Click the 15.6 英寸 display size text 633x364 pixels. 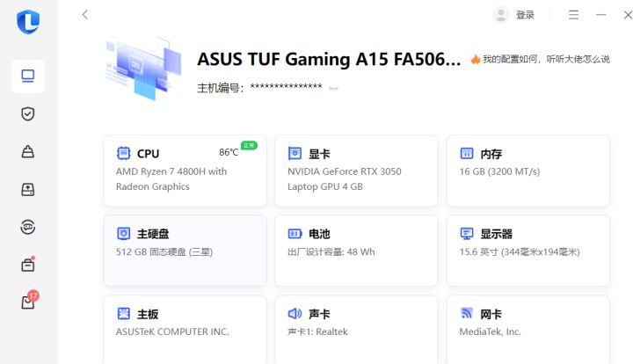tap(520, 251)
